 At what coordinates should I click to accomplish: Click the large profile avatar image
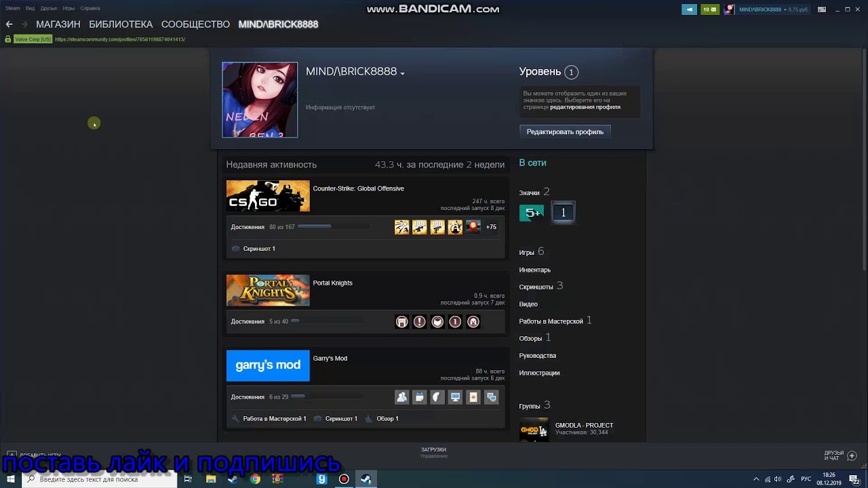[x=260, y=100]
